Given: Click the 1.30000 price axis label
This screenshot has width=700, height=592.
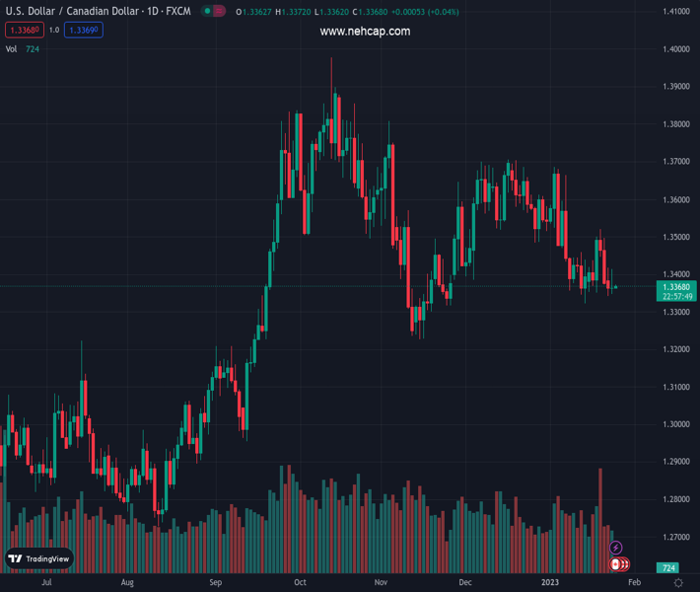Looking at the screenshot, I should click(676, 424).
